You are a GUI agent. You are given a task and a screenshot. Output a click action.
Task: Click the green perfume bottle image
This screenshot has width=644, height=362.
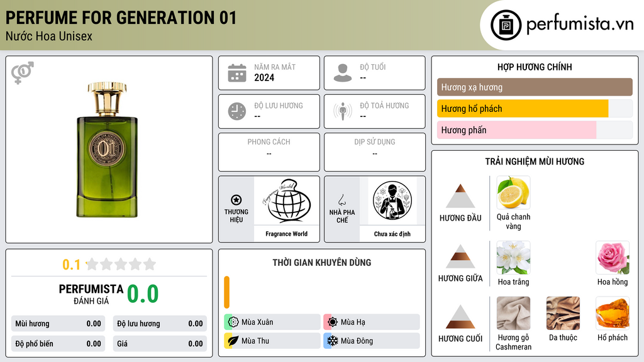pyautogui.click(x=107, y=150)
